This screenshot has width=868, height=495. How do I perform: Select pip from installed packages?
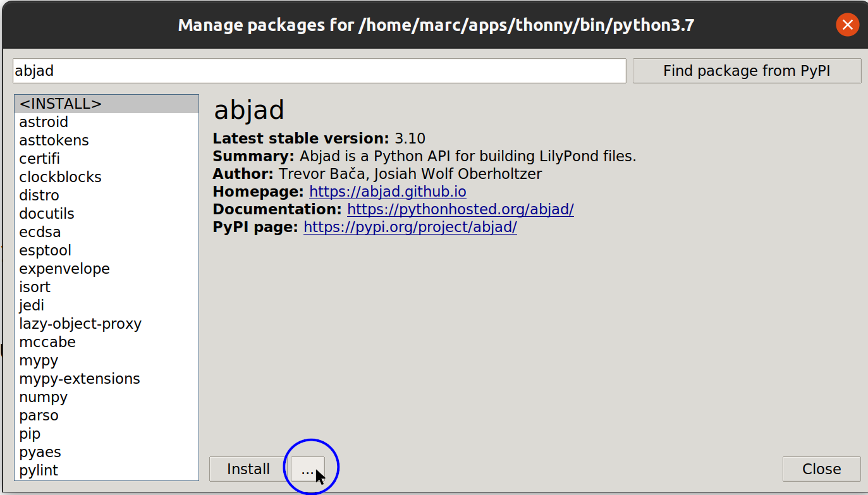(30, 434)
